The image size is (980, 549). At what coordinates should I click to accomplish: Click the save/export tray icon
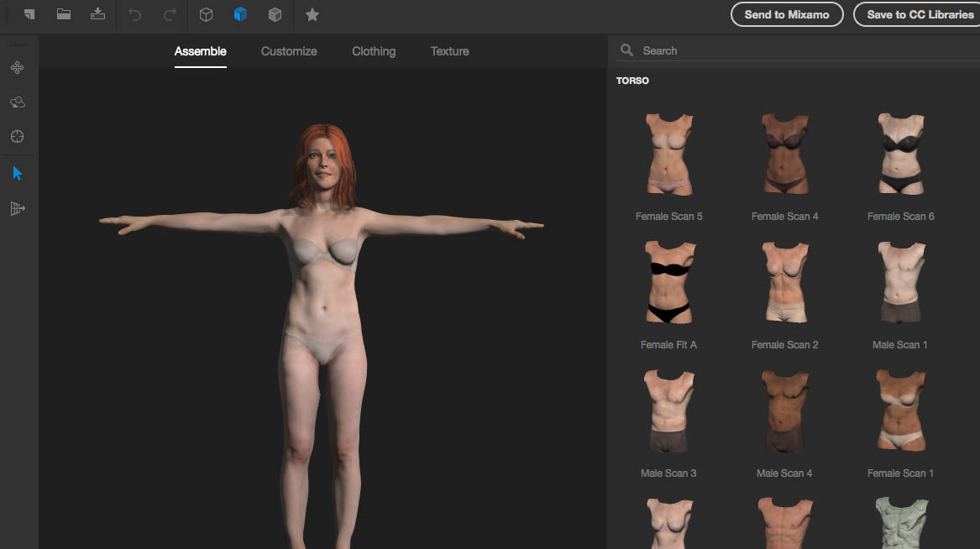(97, 13)
